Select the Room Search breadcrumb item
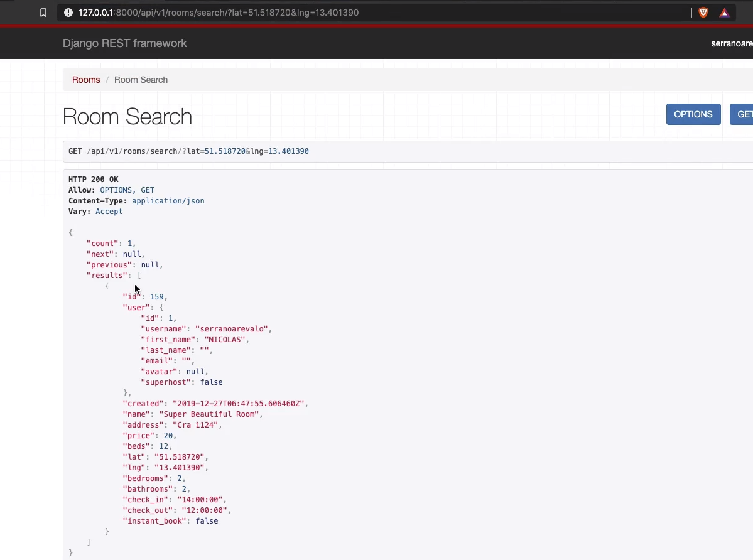The height and width of the screenshot is (560, 753). [x=141, y=80]
